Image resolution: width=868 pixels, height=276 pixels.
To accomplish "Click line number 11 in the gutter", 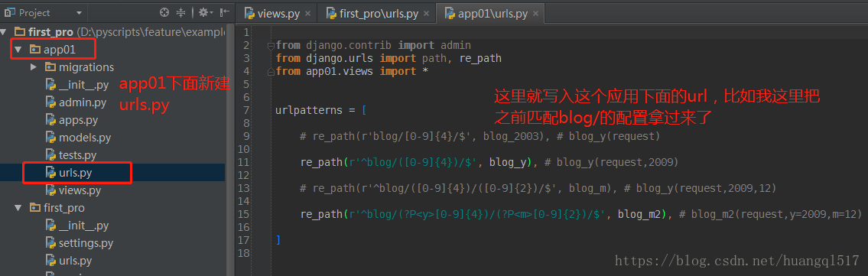I will click(244, 162).
